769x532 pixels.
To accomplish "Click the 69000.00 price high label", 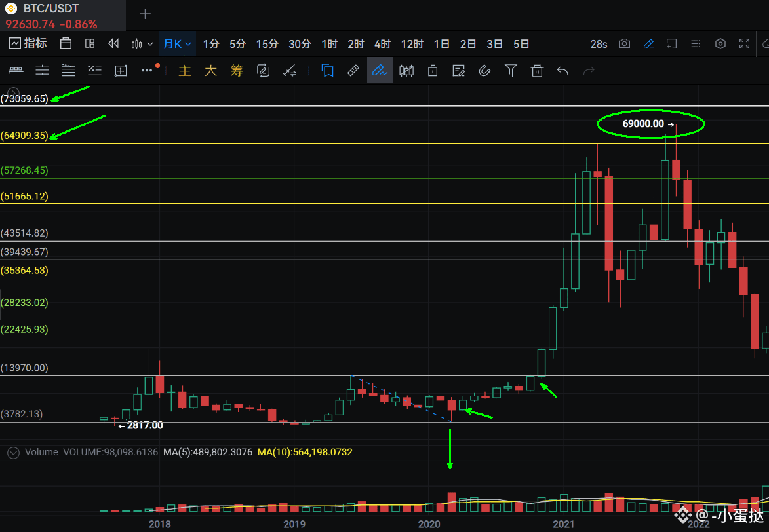I will point(643,124).
